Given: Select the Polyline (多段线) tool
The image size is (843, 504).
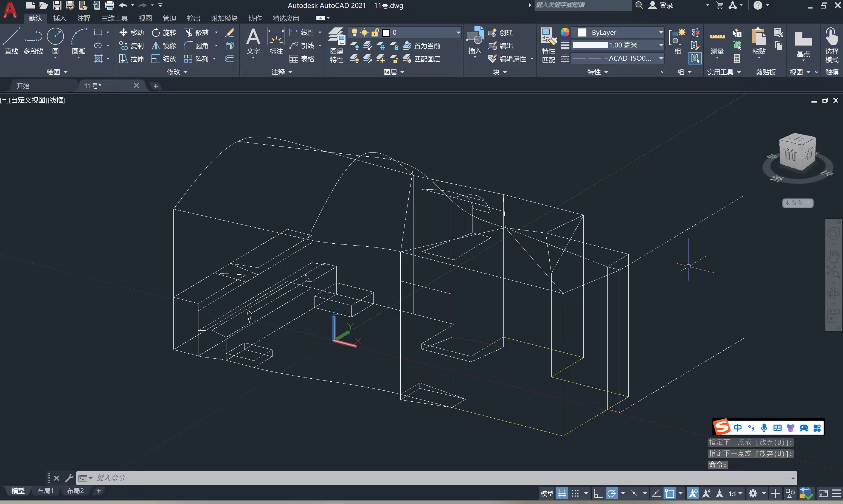Looking at the screenshot, I should pos(33,41).
